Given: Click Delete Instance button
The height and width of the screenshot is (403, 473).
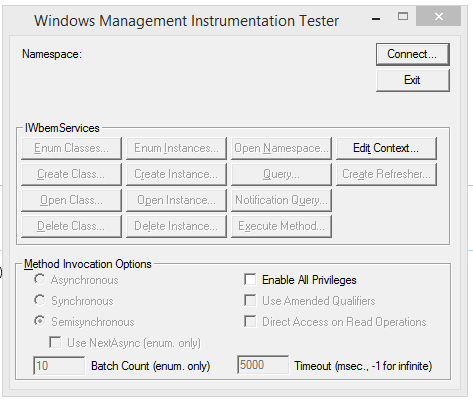Looking at the screenshot, I should tap(176, 226).
